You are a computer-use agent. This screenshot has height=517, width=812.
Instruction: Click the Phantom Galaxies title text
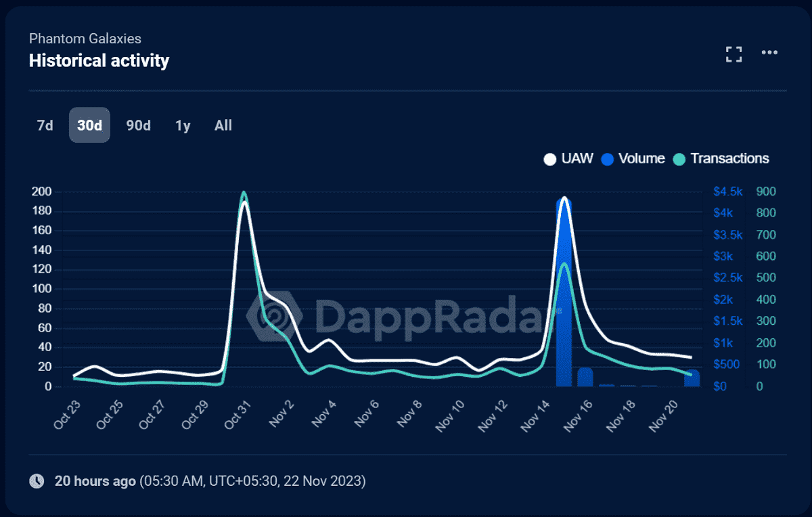(x=85, y=39)
